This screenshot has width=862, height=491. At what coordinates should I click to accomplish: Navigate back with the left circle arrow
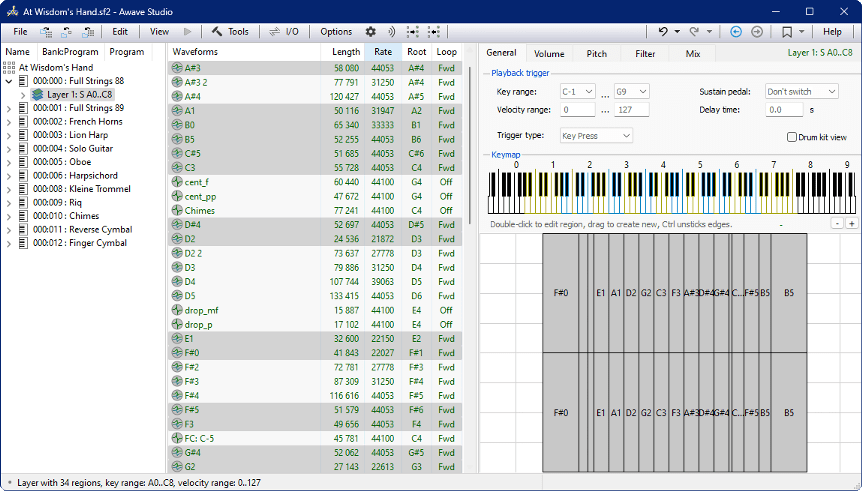pyautogui.click(x=736, y=32)
